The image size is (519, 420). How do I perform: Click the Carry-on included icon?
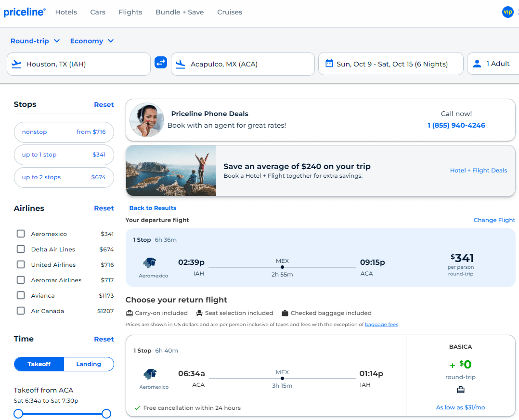130,313
